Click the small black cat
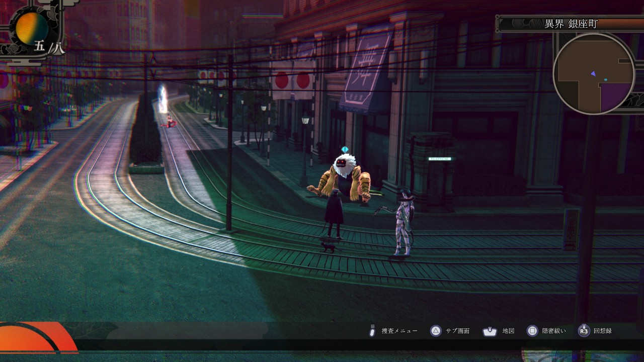644x362 pixels. coord(328,247)
